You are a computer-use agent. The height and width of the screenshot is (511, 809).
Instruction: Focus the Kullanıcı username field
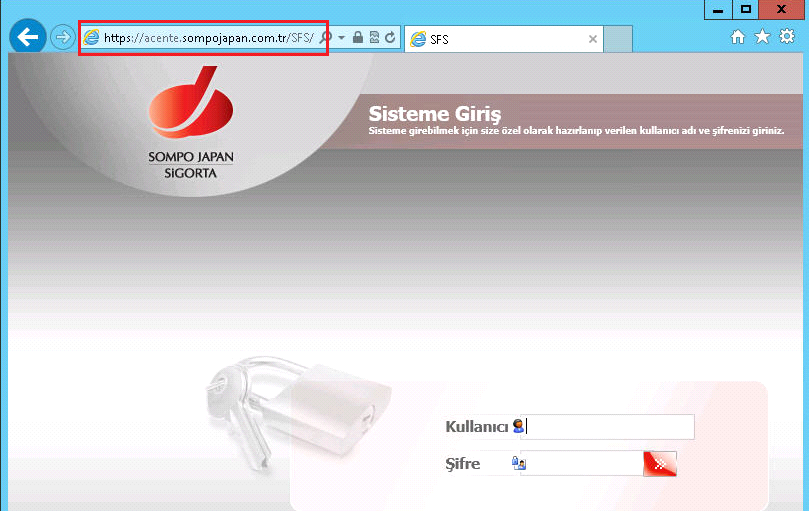(x=610, y=427)
